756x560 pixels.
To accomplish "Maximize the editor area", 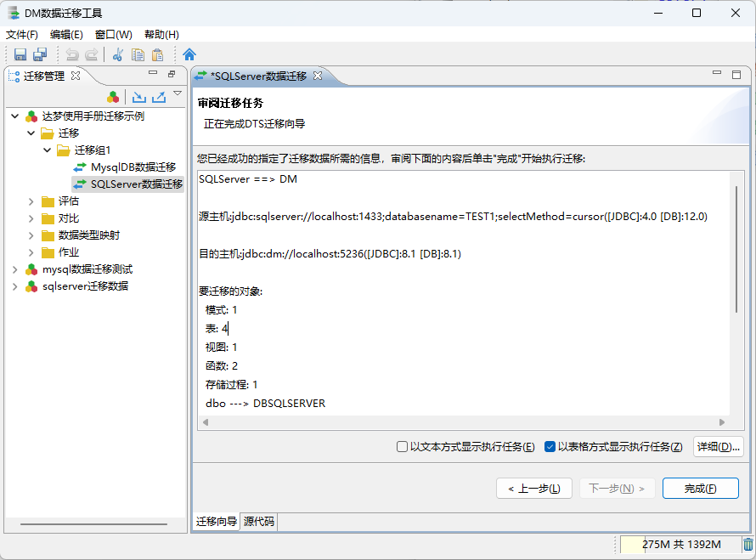I will [736, 74].
